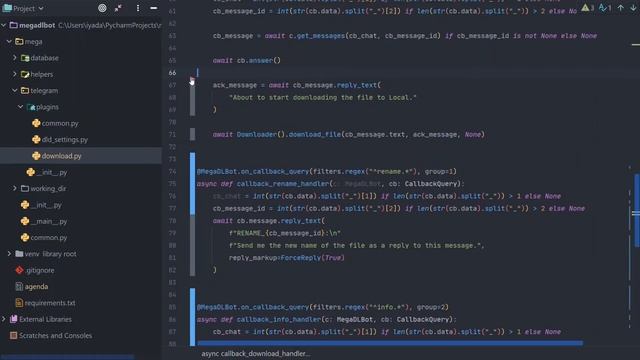Image resolution: width=640 pixels, height=360 pixels.
Task: Open the agenda file
Action: click(x=36, y=287)
